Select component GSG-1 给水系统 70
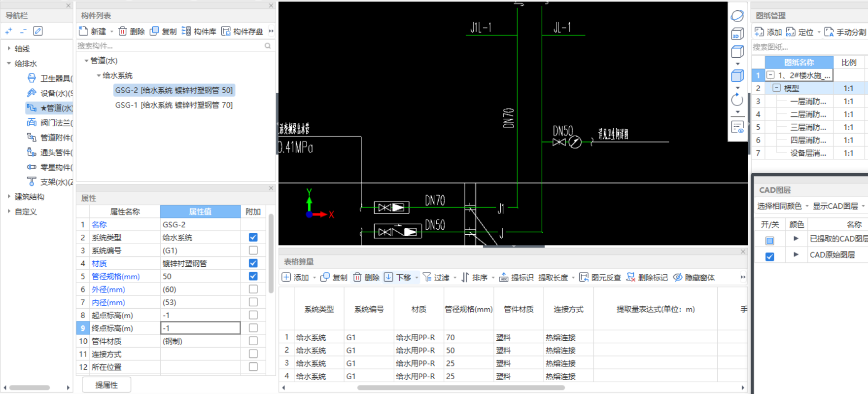This screenshot has width=868, height=394. [174, 105]
